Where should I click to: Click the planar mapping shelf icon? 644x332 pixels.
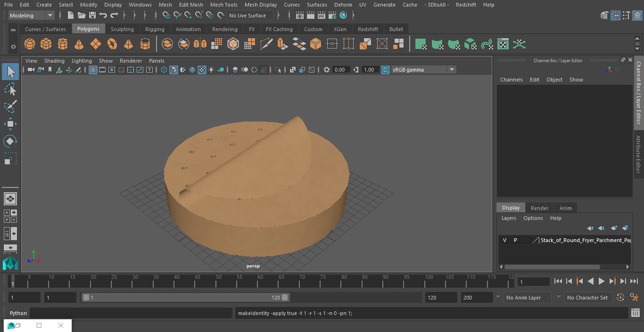pyautogui.click(x=421, y=44)
